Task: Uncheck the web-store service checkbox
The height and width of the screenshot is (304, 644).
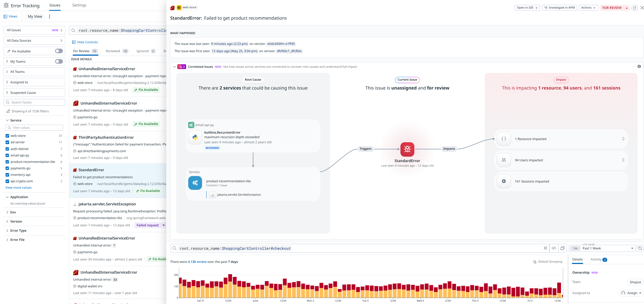Action: [x=7, y=136]
